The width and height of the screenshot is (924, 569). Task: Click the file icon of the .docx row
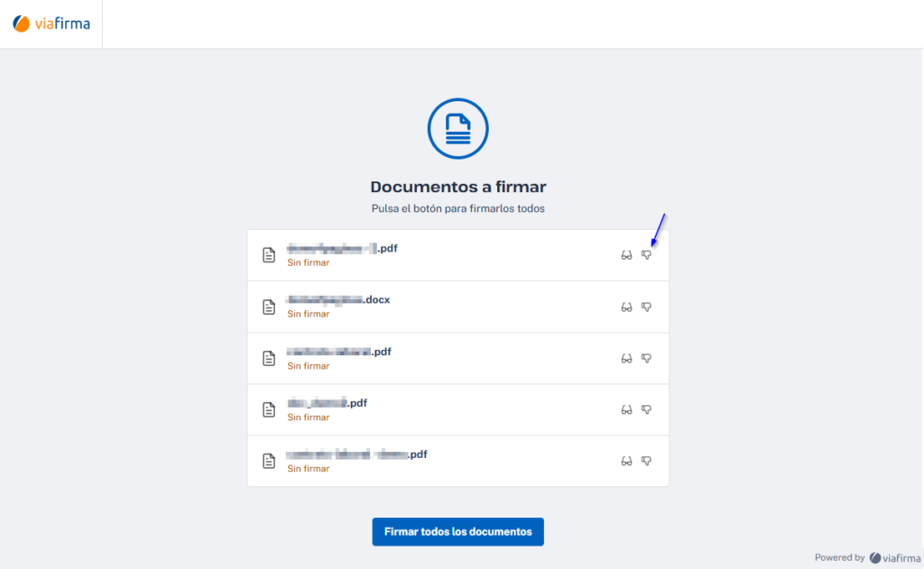(269, 307)
